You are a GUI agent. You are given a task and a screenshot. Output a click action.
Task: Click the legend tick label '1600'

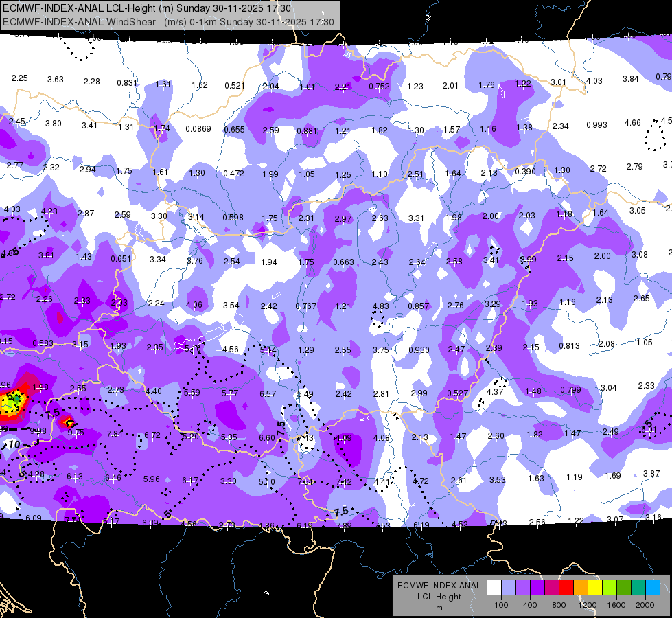coord(616,605)
